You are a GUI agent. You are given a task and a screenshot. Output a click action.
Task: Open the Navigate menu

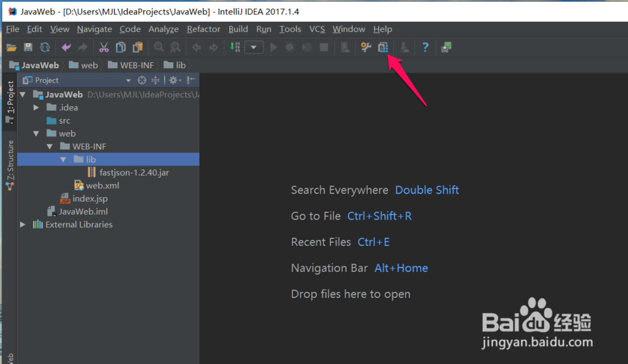95,29
